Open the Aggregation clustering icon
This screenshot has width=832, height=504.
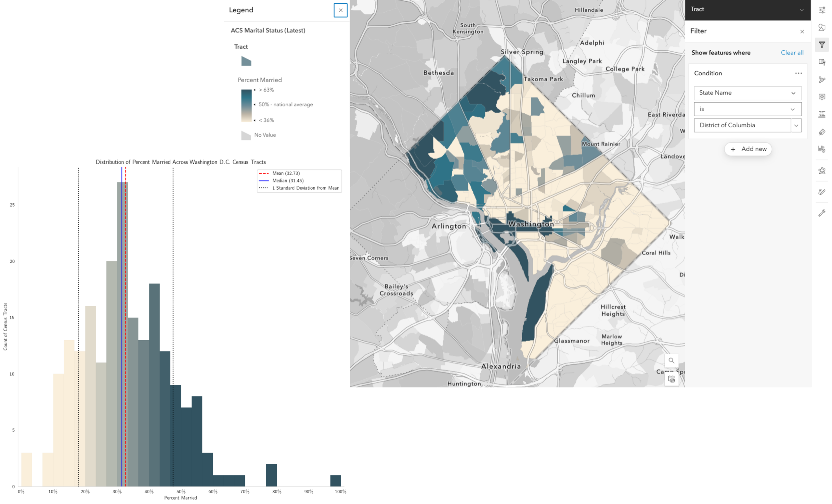tap(822, 80)
